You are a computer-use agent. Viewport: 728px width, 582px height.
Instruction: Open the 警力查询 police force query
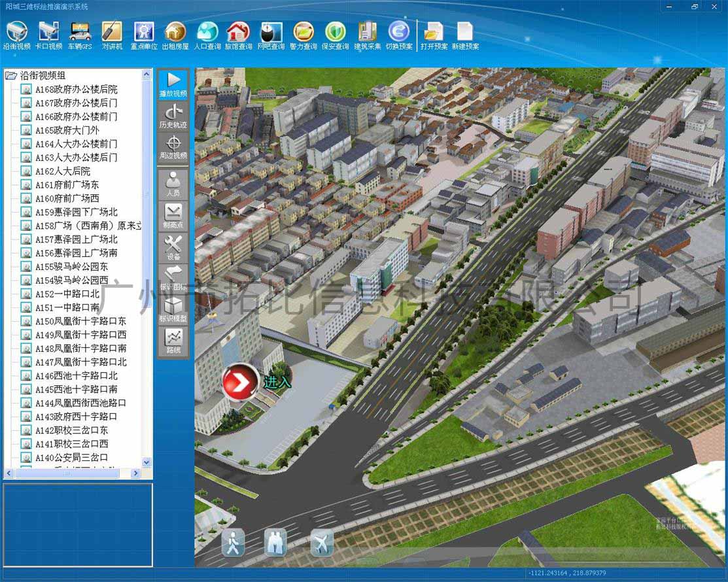pos(303,35)
